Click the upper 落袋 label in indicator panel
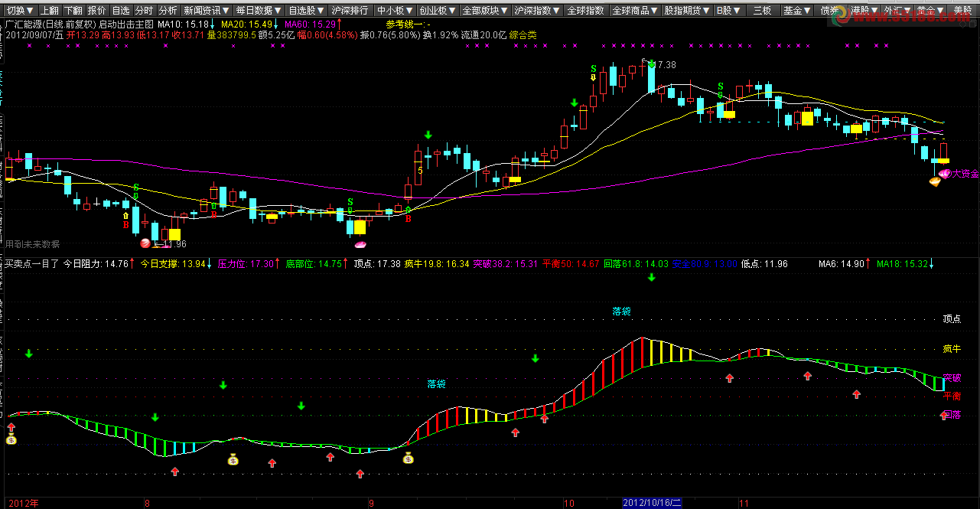Viewport: 980px width, 509px height. click(x=622, y=312)
